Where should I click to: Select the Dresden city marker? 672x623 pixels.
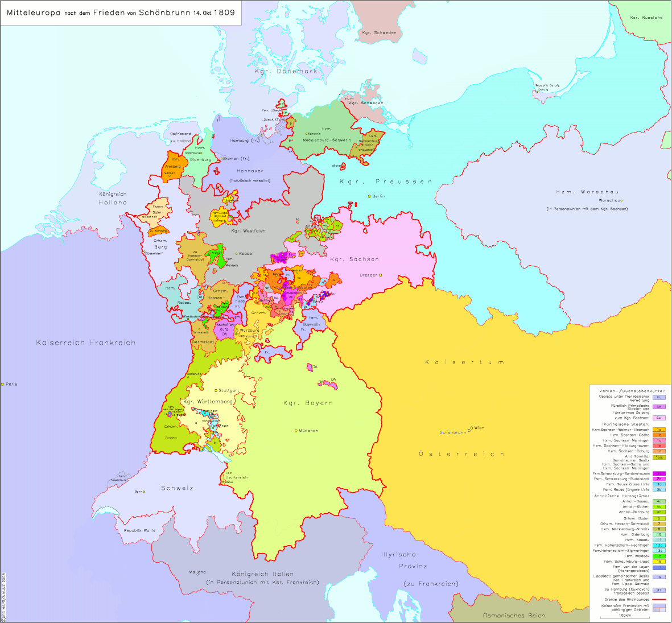381,275
